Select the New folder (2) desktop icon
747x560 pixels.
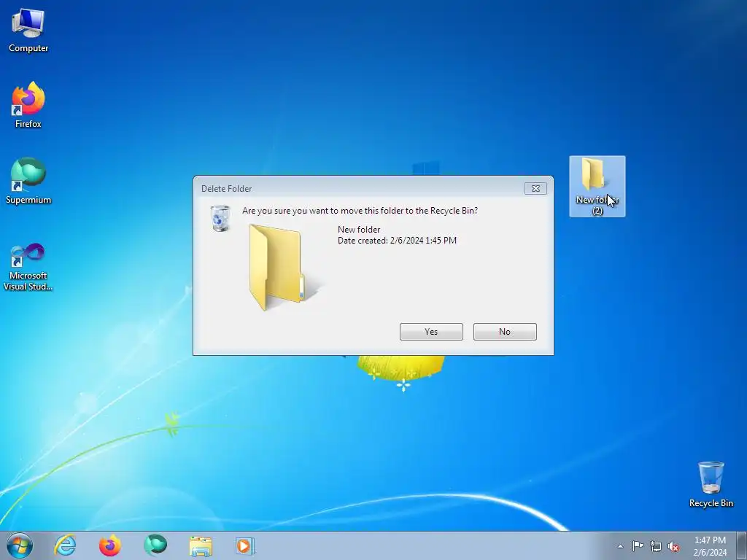click(597, 186)
